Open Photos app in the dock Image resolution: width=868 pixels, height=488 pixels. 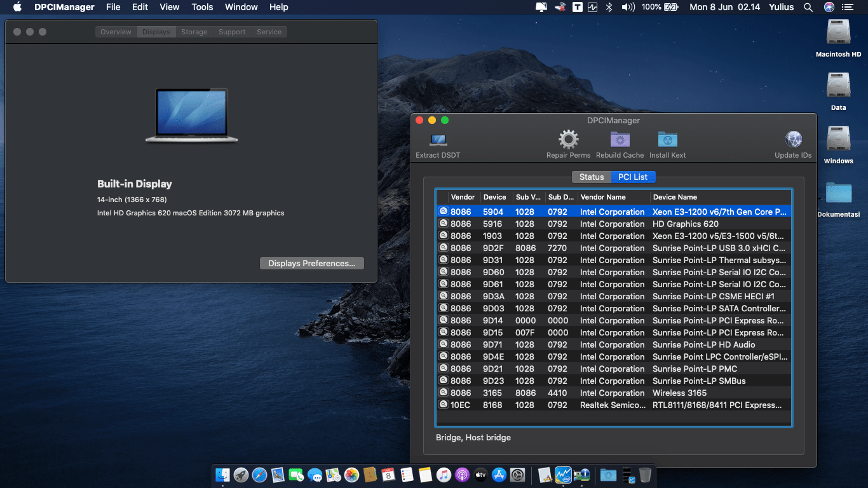pyautogui.click(x=351, y=475)
